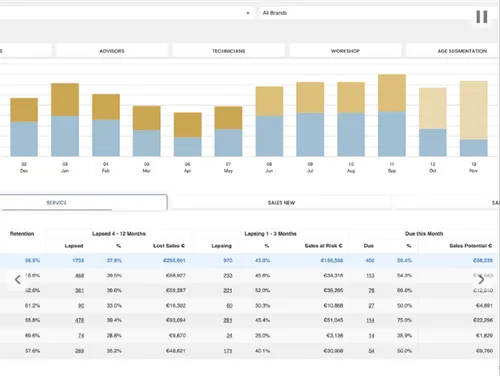The width and height of the screenshot is (500, 376).
Task: Open the dropdown arrow left of All Brands
Action: tap(248, 13)
